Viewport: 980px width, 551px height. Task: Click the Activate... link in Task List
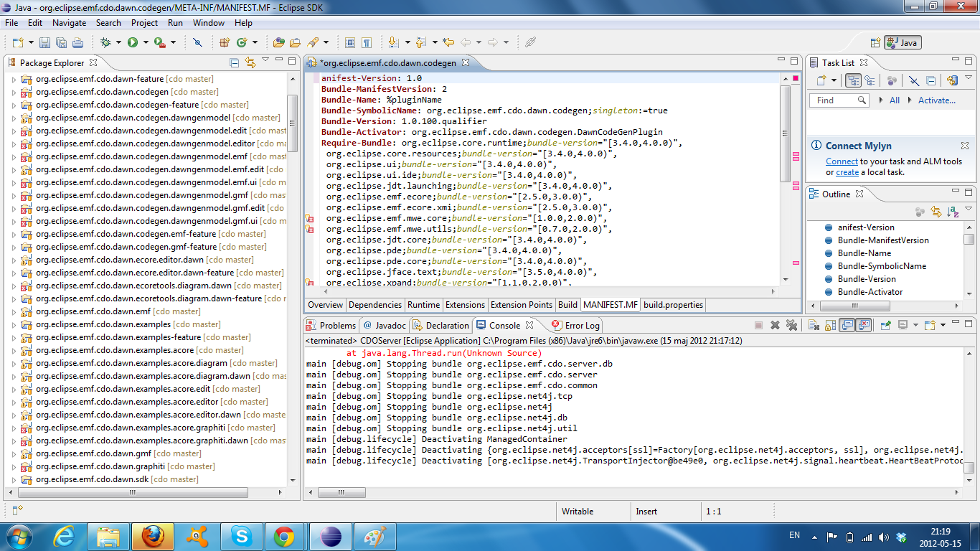click(937, 100)
